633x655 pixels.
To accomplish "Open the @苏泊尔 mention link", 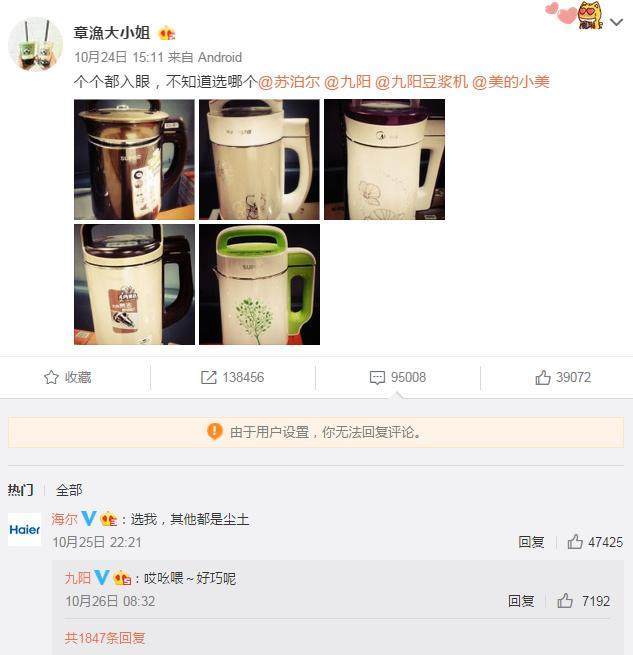I will coord(289,81).
